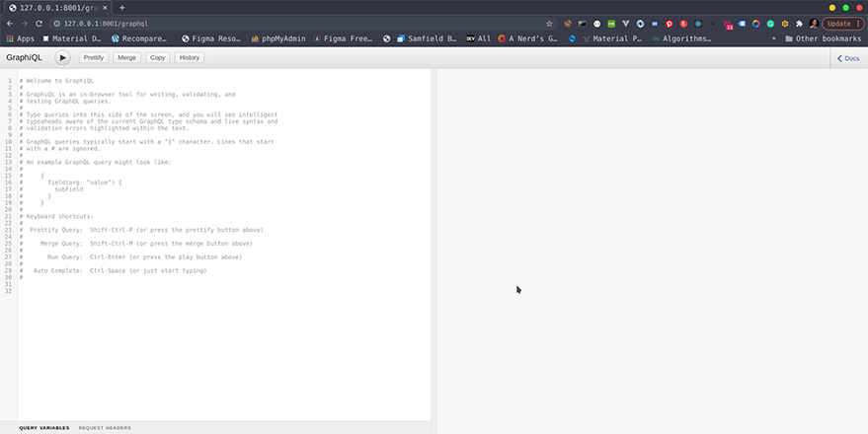Screen dimensions: 868x434
Task: Click the Merge button
Action: click(x=126, y=57)
